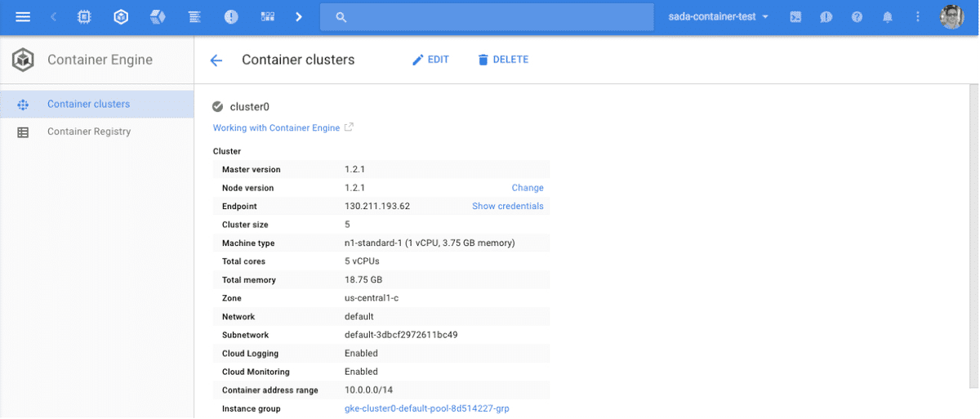Click the Container Engine logo in sidebar header
Viewport: 980px width, 419px height.
click(23, 60)
